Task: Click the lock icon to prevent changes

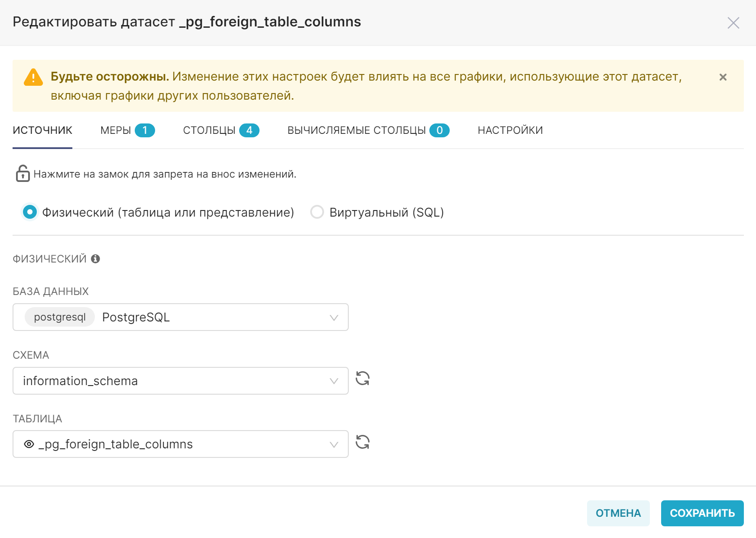Action: point(23,173)
